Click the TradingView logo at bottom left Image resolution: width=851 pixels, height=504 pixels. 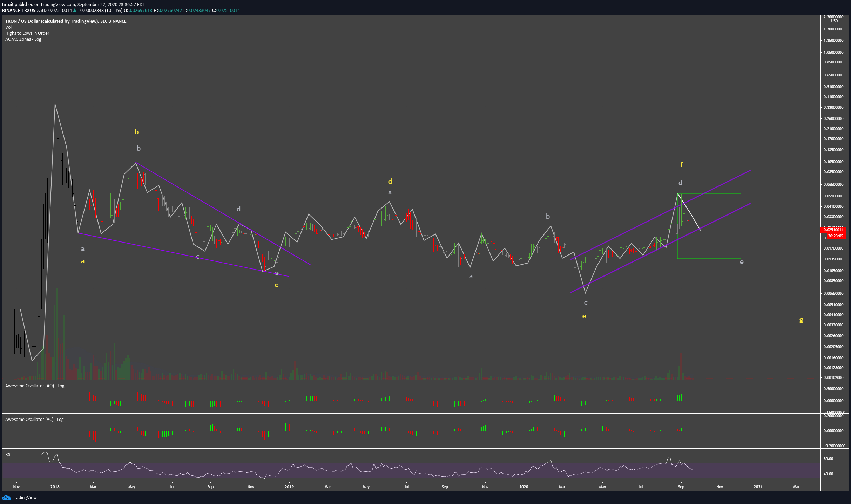[20, 497]
